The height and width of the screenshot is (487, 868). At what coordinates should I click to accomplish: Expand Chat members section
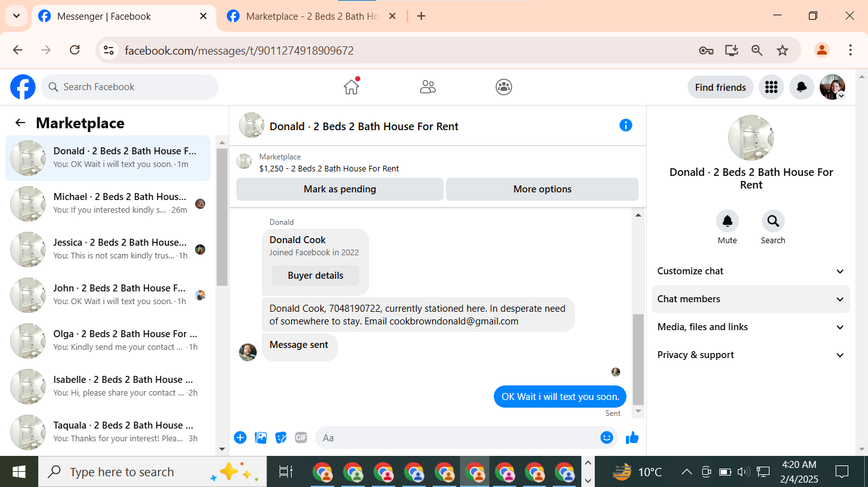pyautogui.click(x=751, y=299)
